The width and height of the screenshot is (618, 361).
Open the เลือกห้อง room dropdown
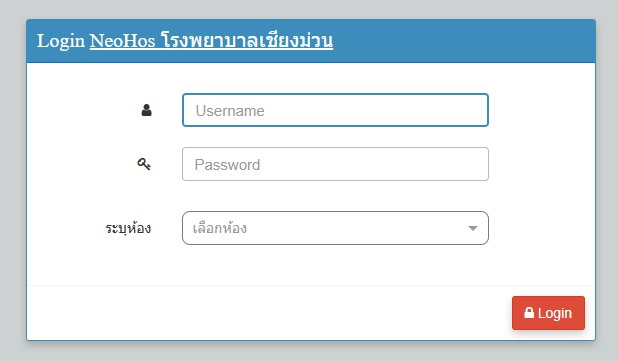point(335,228)
